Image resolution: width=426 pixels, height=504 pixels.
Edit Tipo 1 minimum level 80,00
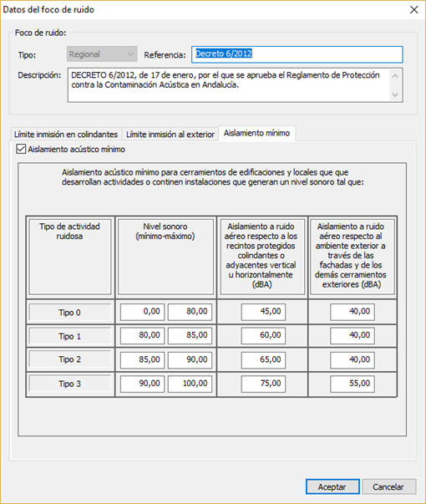click(x=142, y=335)
